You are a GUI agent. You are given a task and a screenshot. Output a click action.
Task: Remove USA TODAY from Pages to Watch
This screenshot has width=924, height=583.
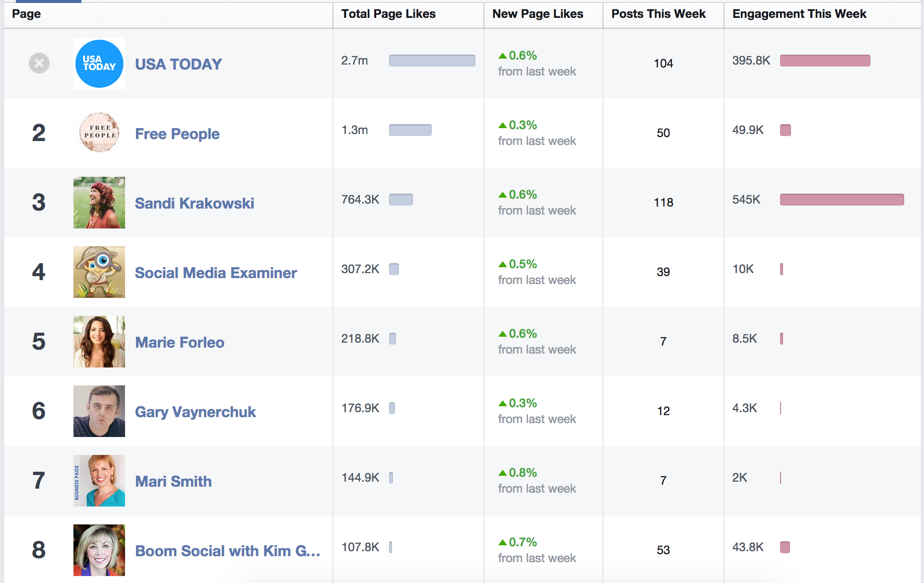pyautogui.click(x=39, y=64)
